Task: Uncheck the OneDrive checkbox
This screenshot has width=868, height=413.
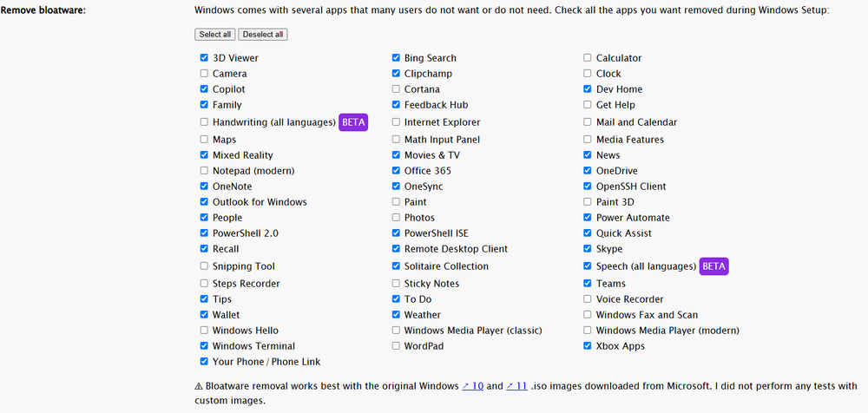Action: pyautogui.click(x=588, y=171)
